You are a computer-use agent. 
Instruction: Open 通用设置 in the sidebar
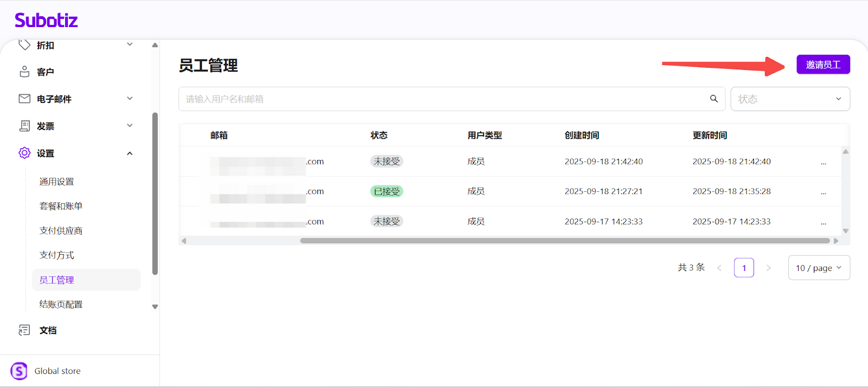click(x=56, y=182)
